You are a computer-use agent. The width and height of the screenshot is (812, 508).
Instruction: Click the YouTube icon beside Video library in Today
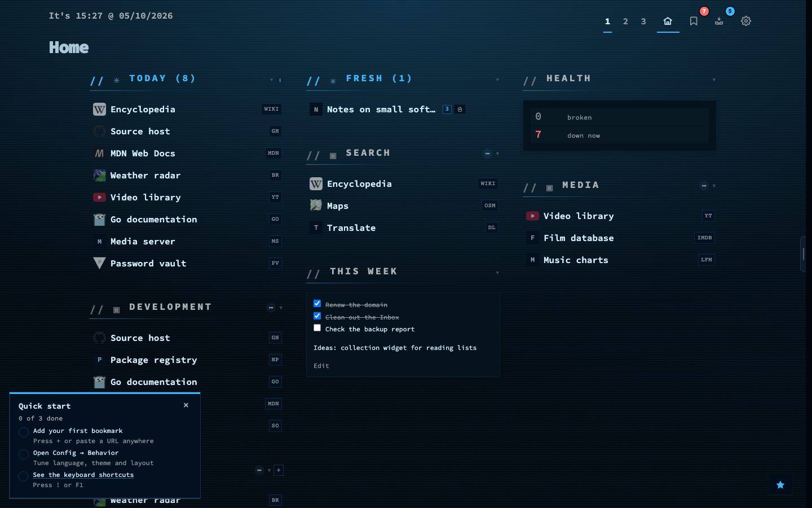pyautogui.click(x=99, y=198)
